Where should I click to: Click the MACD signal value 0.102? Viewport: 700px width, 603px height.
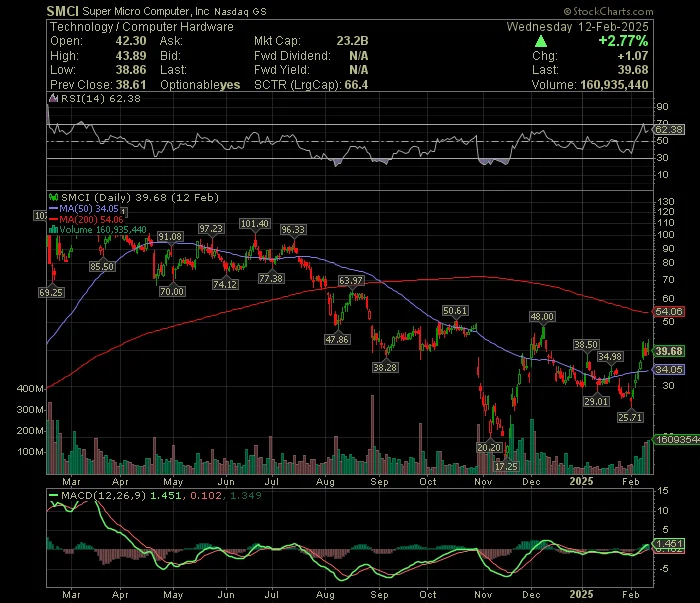[x=206, y=495]
